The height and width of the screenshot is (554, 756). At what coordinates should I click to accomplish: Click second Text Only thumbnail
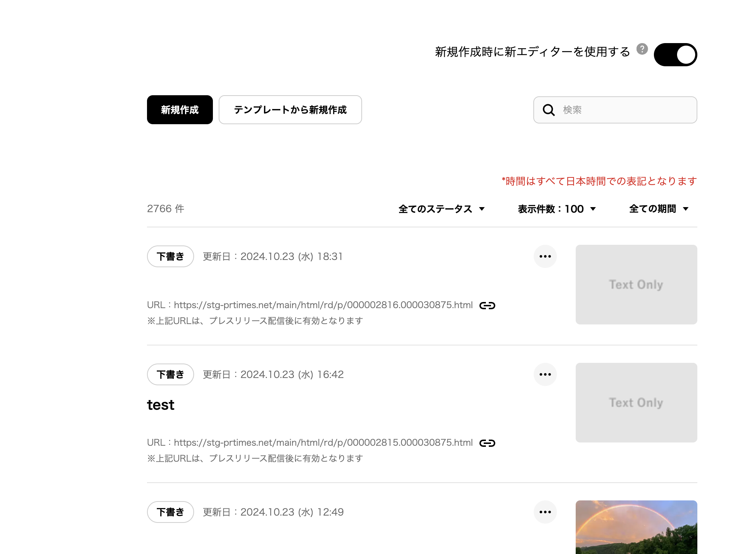636,403
